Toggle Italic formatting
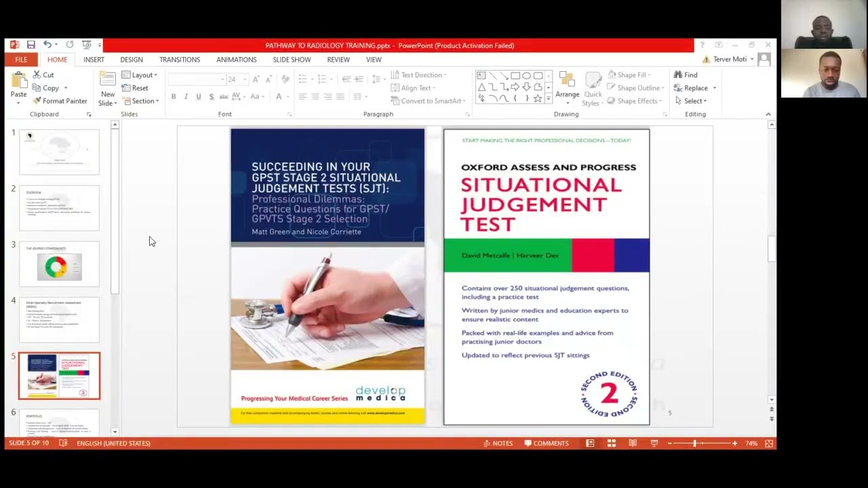Screen dimensions: 868x488 pyautogui.click(x=186, y=97)
